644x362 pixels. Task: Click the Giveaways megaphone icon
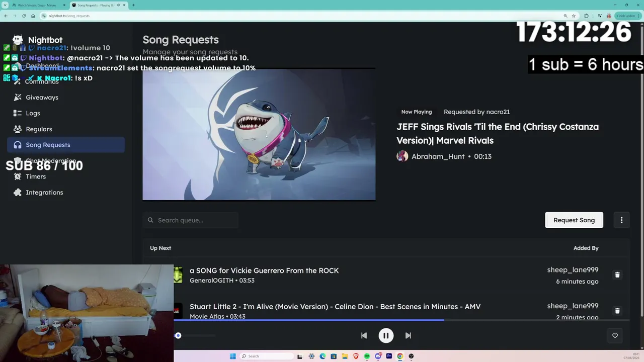point(18,97)
